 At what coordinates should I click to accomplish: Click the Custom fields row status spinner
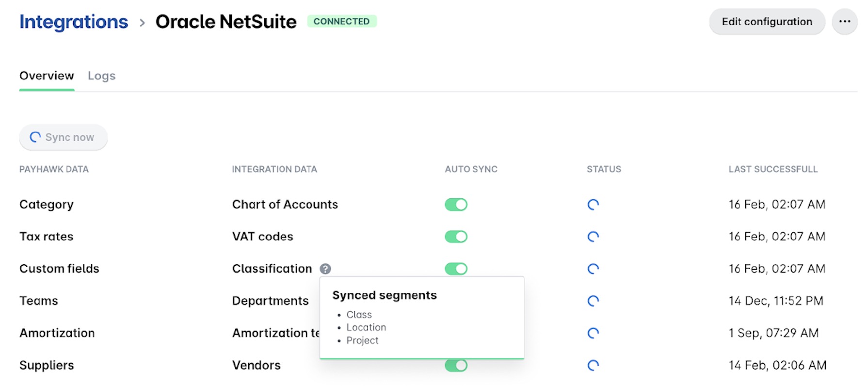click(593, 269)
